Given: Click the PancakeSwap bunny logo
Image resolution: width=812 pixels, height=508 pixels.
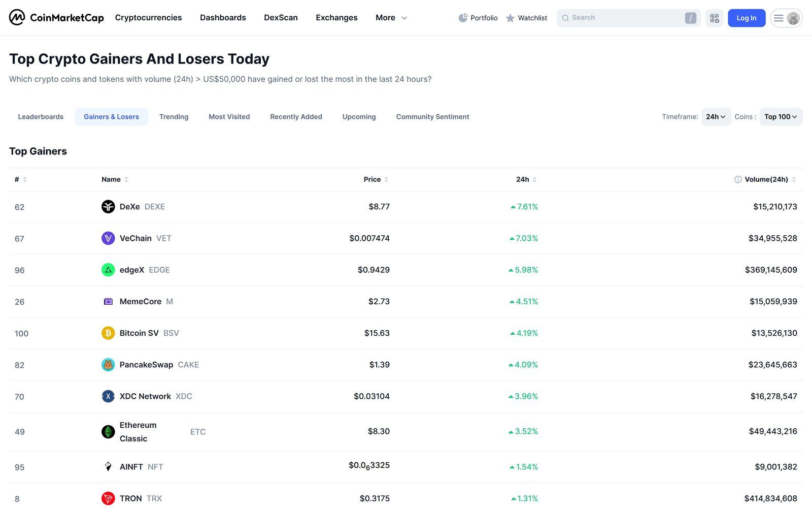Looking at the screenshot, I should coord(108,365).
